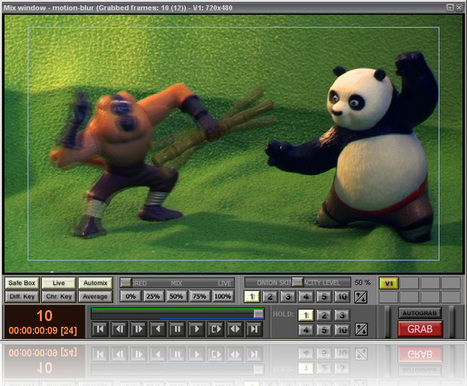This screenshot has height=386, width=467.
Task: Click the frame counter showing 10
Action: pyautogui.click(x=44, y=316)
